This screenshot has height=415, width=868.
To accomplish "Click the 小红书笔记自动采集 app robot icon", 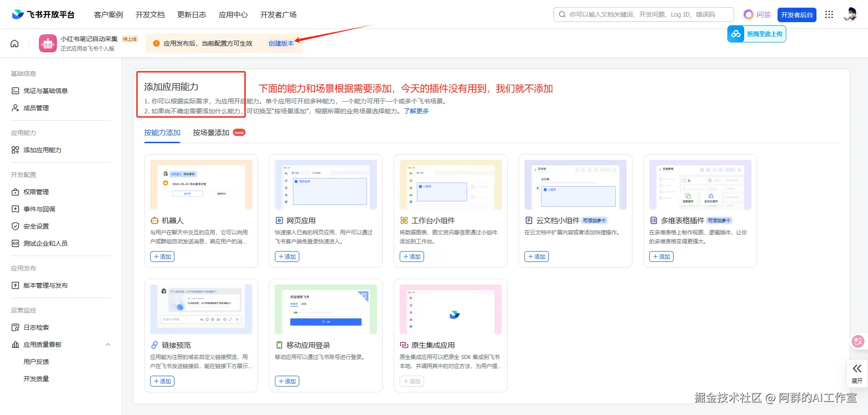I will (48, 43).
